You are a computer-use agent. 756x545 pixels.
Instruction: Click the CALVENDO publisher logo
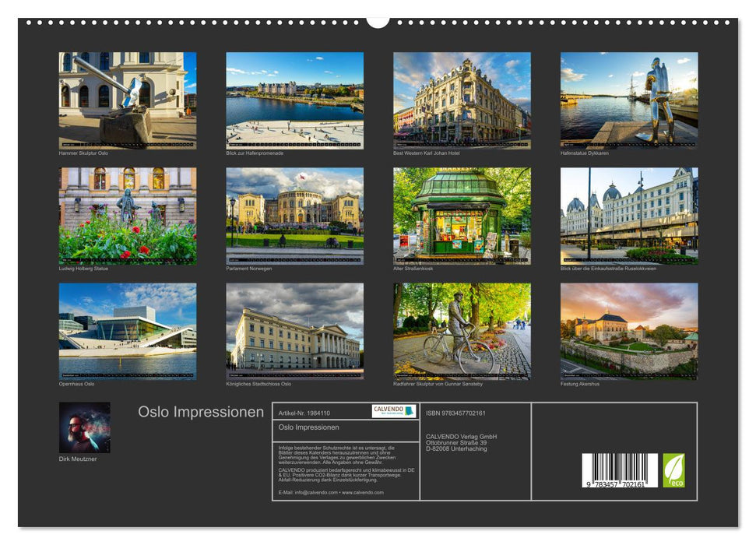[x=384, y=412]
